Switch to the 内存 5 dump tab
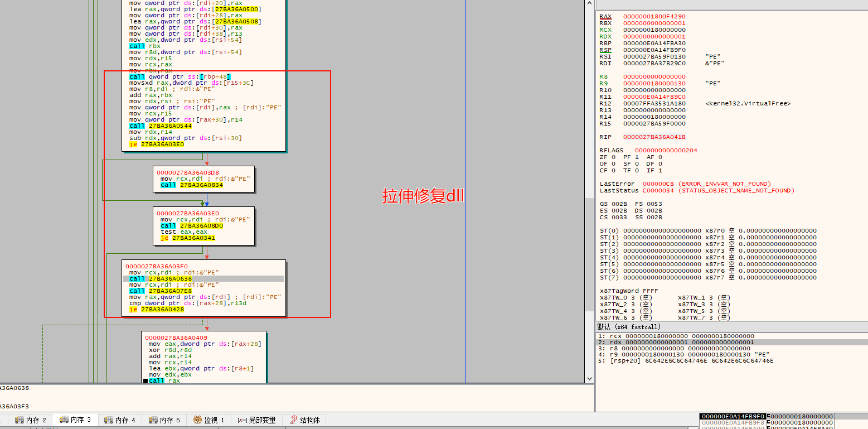This screenshot has height=429, width=868. [x=164, y=420]
